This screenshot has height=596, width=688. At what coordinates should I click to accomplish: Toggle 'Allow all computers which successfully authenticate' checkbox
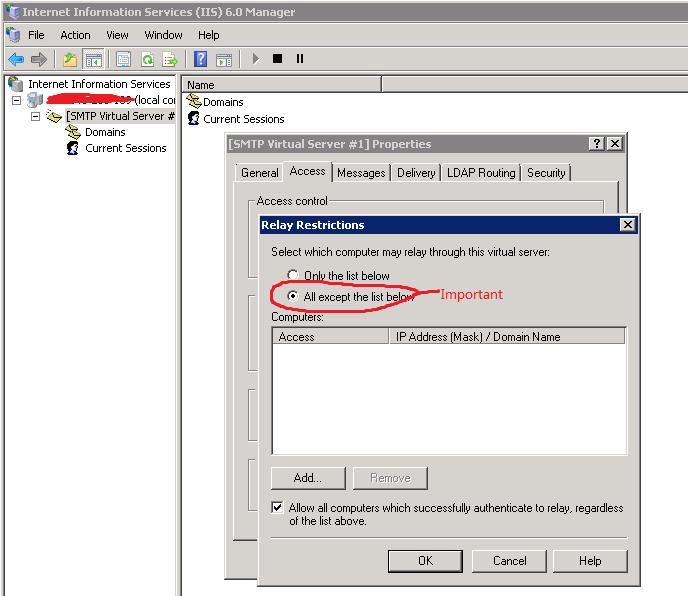277,508
